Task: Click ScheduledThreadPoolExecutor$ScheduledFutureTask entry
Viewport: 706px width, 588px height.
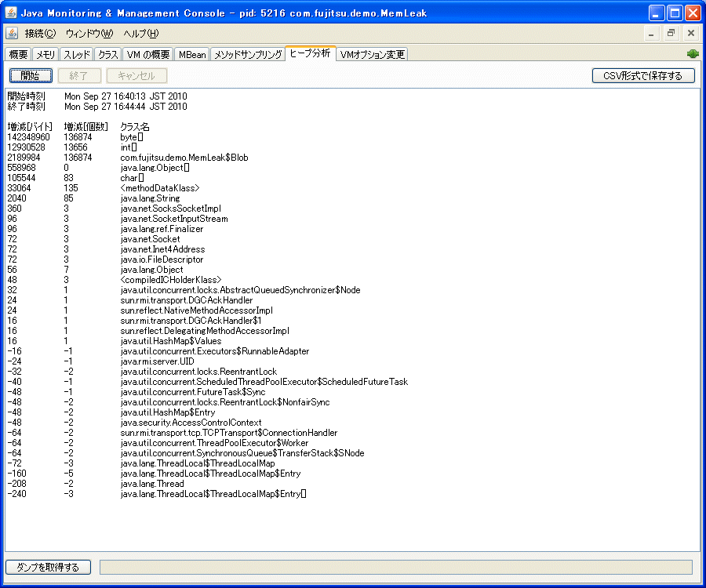Action: click(264, 382)
